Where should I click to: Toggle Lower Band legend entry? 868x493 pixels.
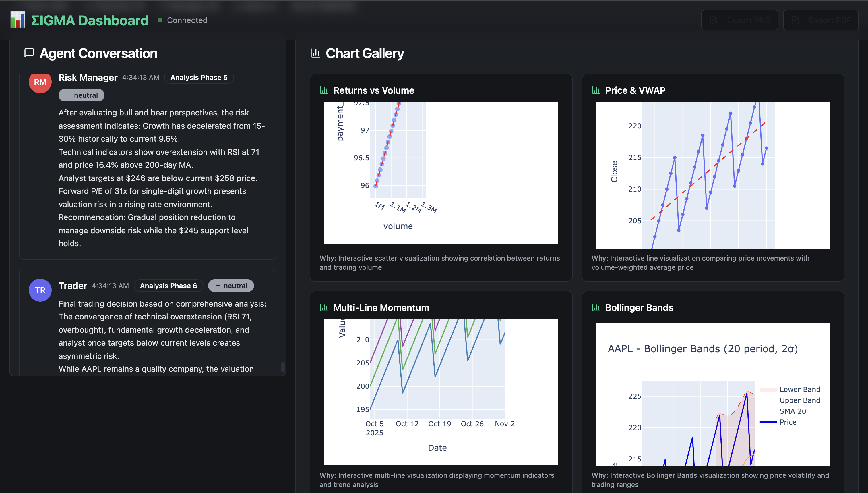[799, 389]
